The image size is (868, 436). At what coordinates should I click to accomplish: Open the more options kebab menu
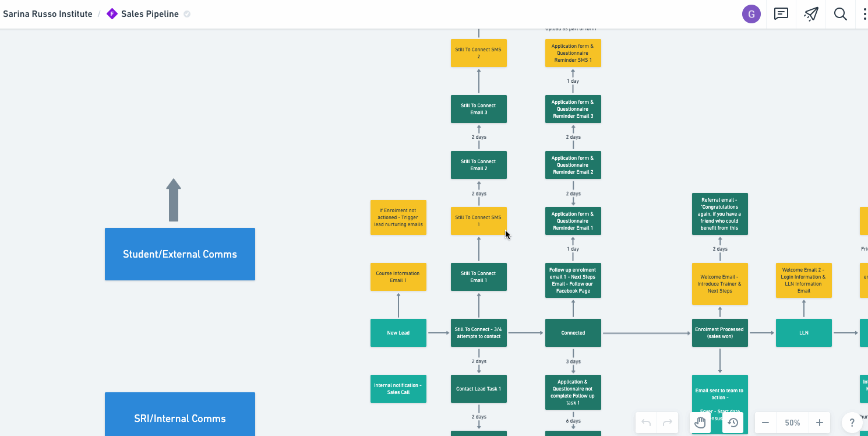pos(865,14)
